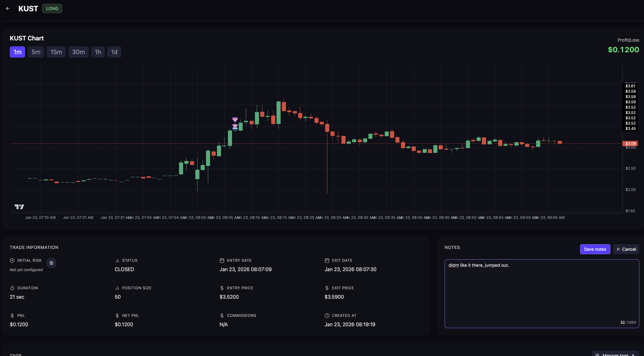Click the Duration stopwatch icon
This screenshot has width=644, height=356.
12,288
